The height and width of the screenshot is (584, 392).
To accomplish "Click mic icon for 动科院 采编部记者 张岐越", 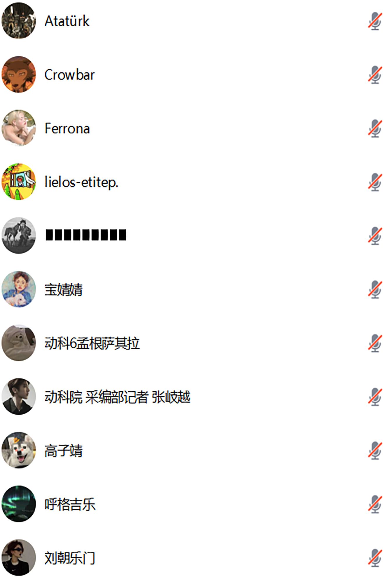I will pyautogui.click(x=375, y=397).
